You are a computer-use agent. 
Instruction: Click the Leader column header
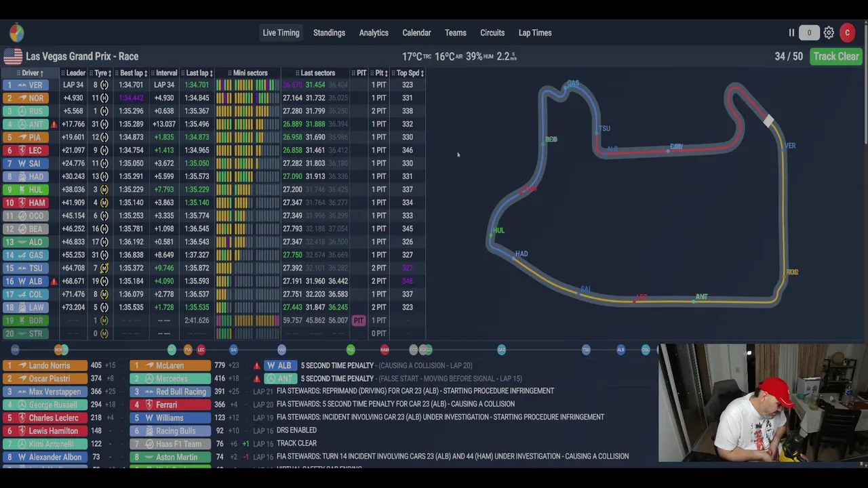pyautogui.click(x=73, y=73)
